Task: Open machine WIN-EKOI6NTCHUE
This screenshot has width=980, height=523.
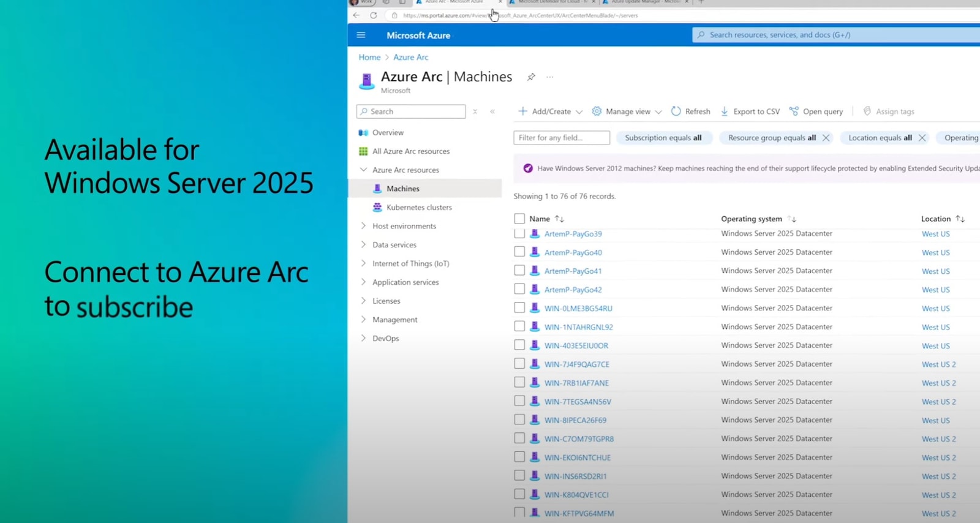Action: coord(578,457)
